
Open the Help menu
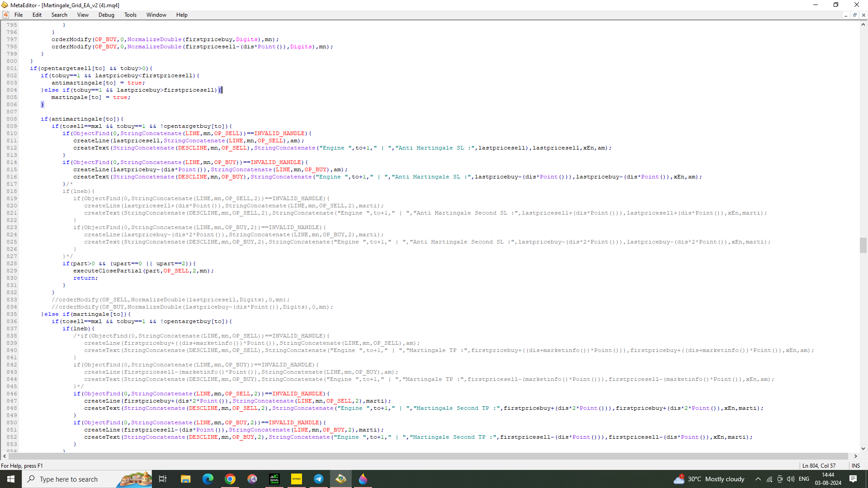coord(182,15)
